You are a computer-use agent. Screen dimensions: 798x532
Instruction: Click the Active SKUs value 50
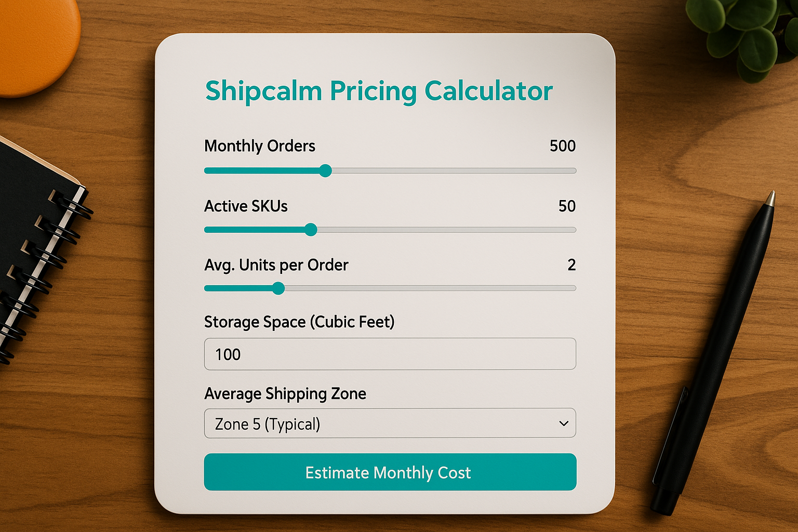pos(567,206)
